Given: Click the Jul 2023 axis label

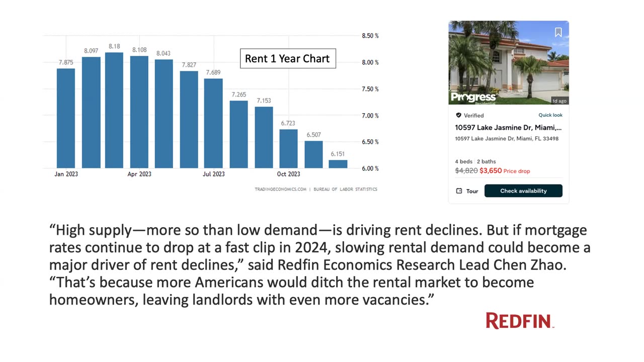Looking at the screenshot, I should pos(214,174).
